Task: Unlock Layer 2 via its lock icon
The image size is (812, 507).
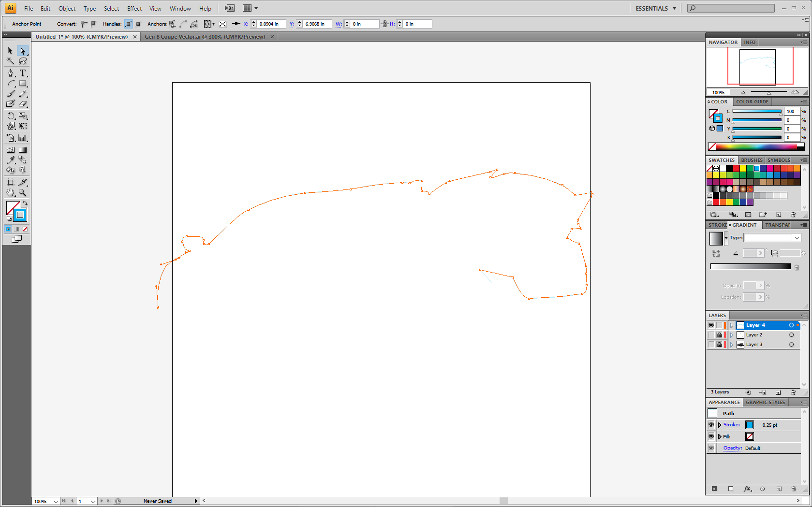Action: click(719, 335)
